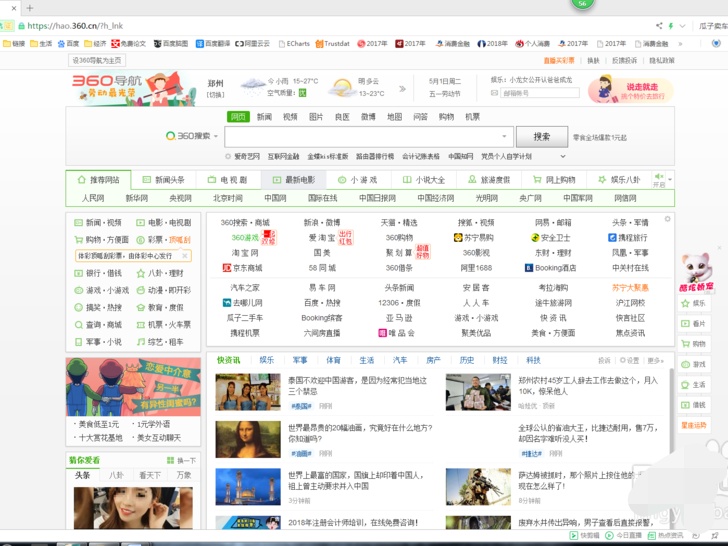Expand hot search suggestions chevron
The image size is (728, 546).
click(x=563, y=156)
